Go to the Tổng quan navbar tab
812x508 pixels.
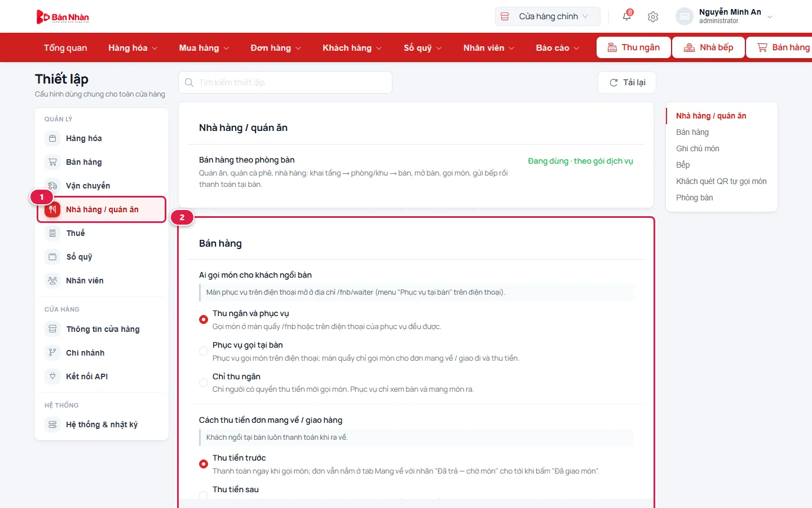coord(65,48)
